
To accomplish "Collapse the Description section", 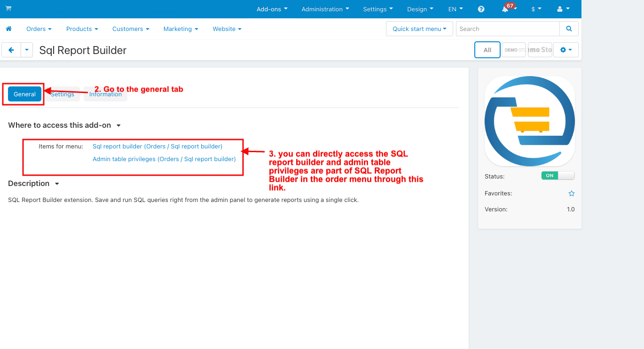I will coord(34,184).
